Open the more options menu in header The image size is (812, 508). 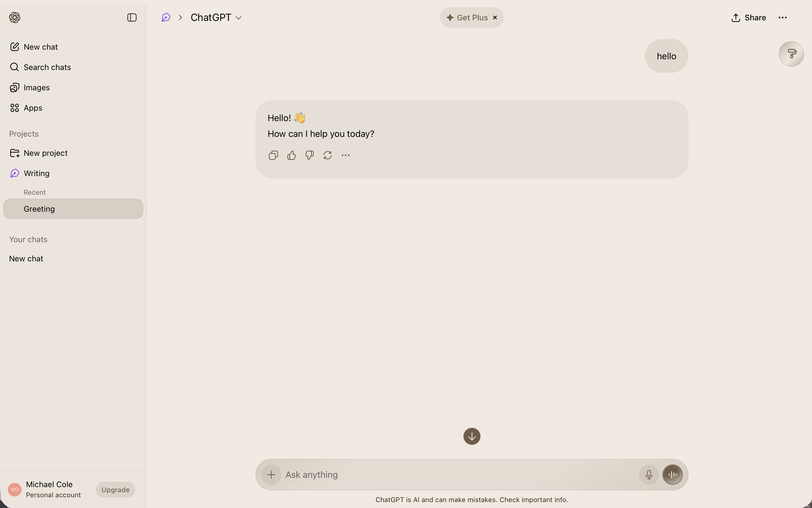[782, 17]
